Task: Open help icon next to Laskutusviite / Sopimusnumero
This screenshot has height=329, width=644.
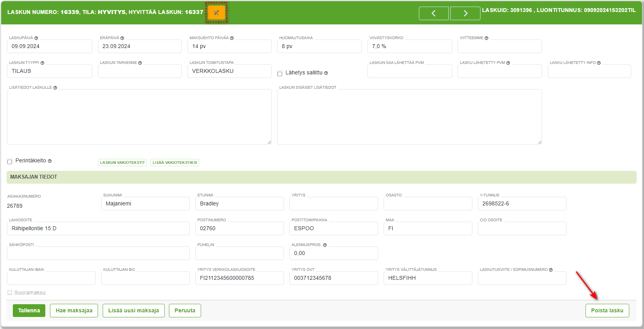Action: [x=551, y=270]
